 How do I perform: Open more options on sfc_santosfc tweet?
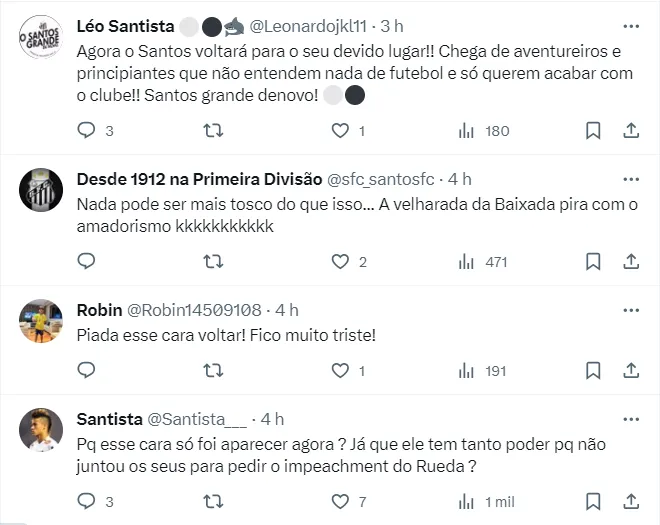(631, 179)
